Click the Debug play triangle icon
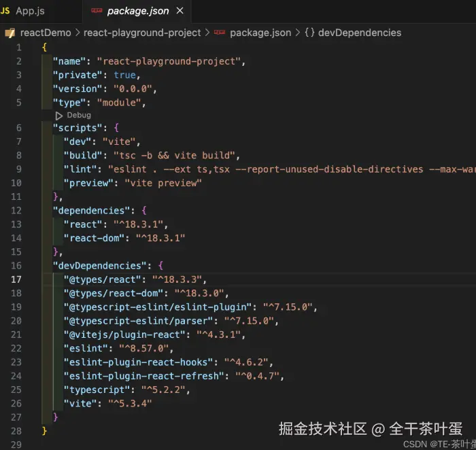The width and height of the screenshot is (476, 450). tap(59, 116)
